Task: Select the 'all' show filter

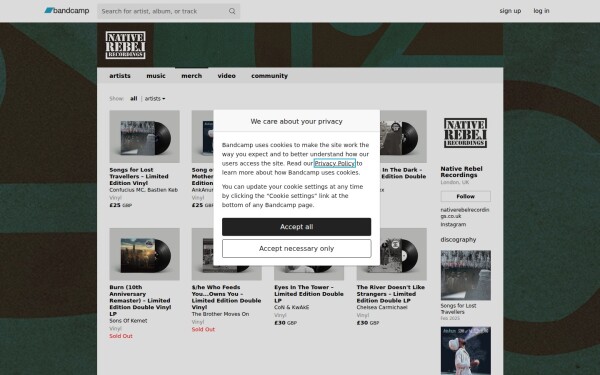Action: coord(134,98)
